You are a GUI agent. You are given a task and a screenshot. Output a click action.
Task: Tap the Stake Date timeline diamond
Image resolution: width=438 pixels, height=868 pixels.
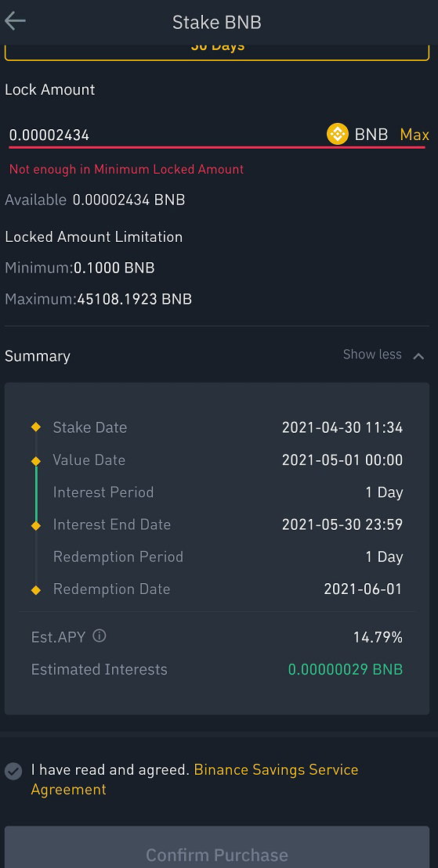tap(36, 427)
